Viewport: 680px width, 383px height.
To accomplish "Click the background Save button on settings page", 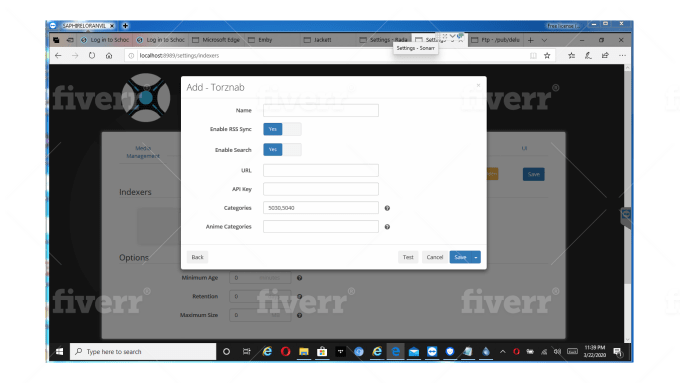I will coord(533,174).
